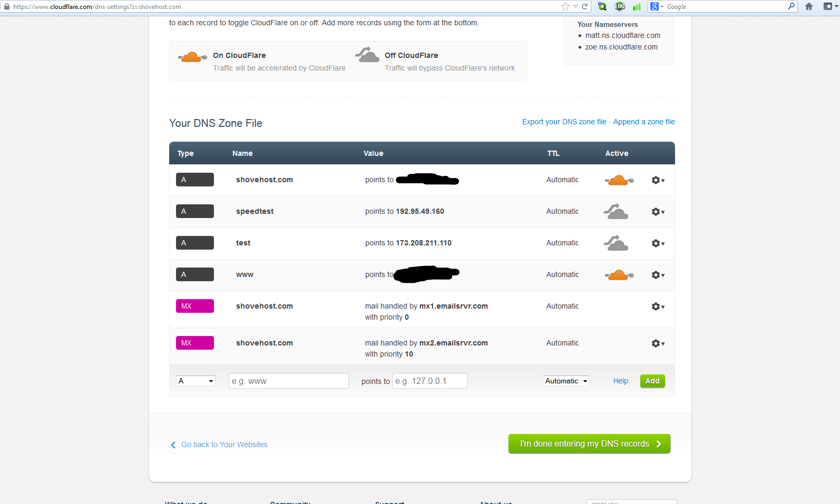Open gear menu for speedtest record

pyautogui.click(x=658, y=212)
